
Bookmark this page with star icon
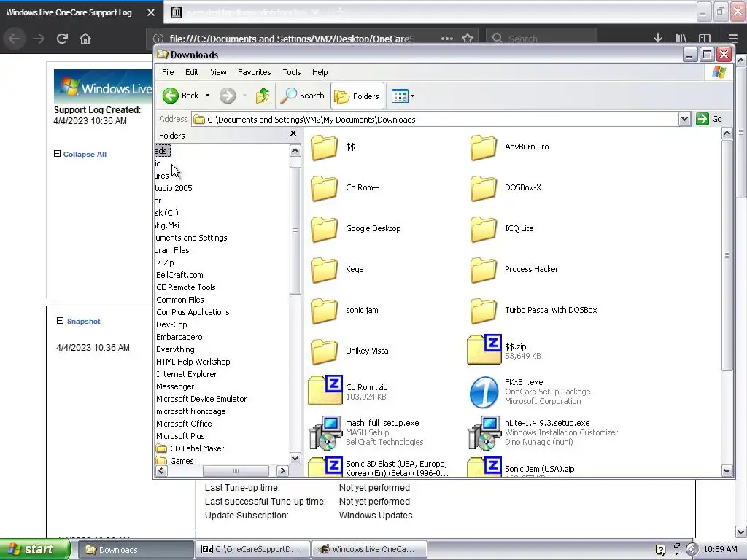tap(468, 38)
